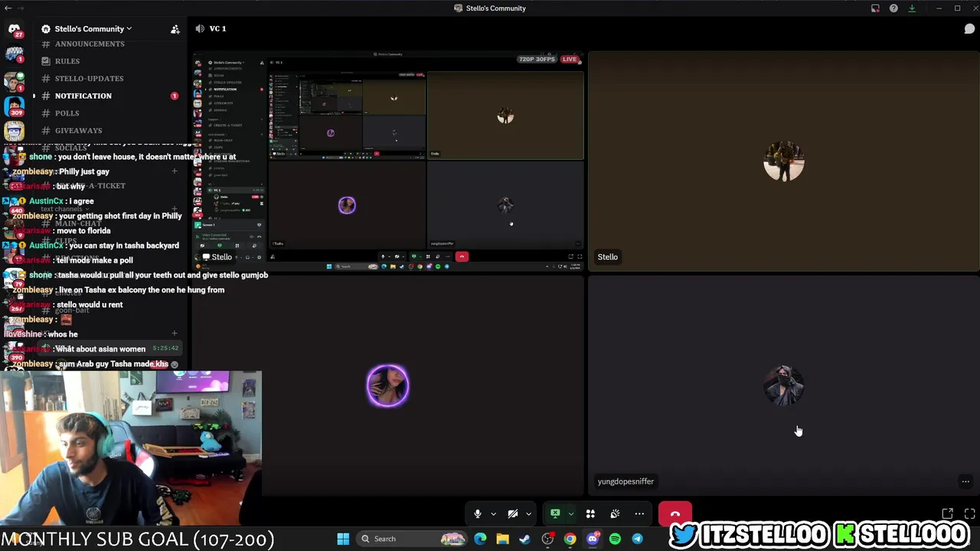The image size is (980, 551).
Task: Open Discord from the taskbar
Action: (593, 539)
